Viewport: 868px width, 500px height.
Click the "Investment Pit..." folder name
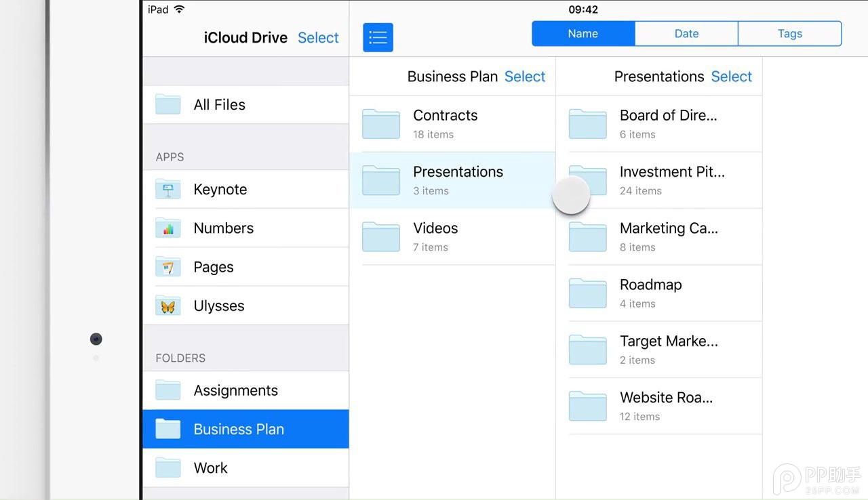click(x=672, y=172)
